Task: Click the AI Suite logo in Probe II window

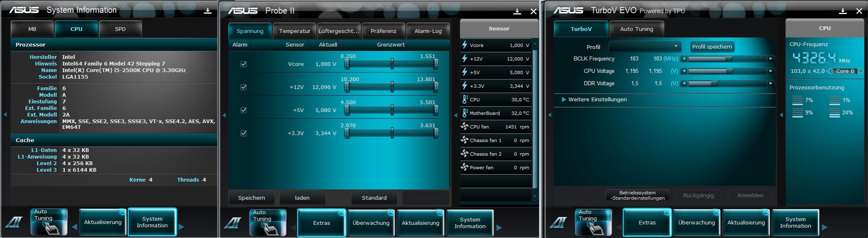Action: (233, 223)
